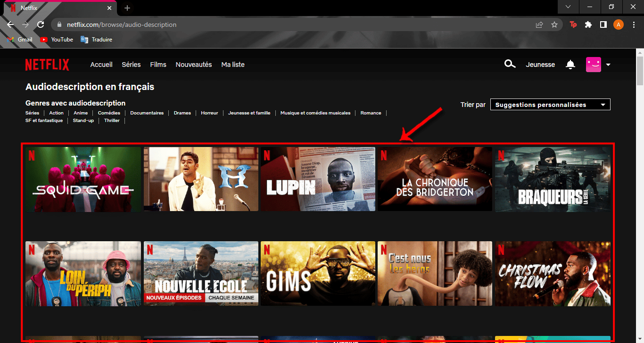644x343 pixels.
Task: Open the Trier par dropdown
Action: point(550,105)
